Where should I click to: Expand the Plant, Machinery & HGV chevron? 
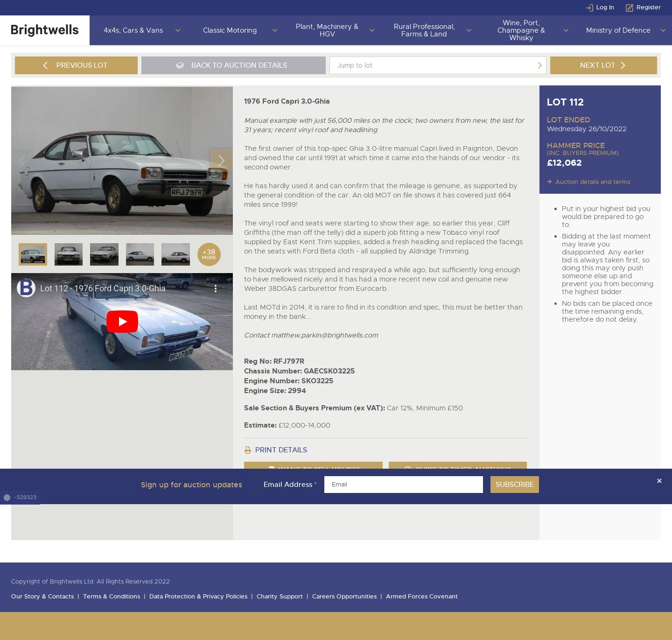[x=372, y=30]
